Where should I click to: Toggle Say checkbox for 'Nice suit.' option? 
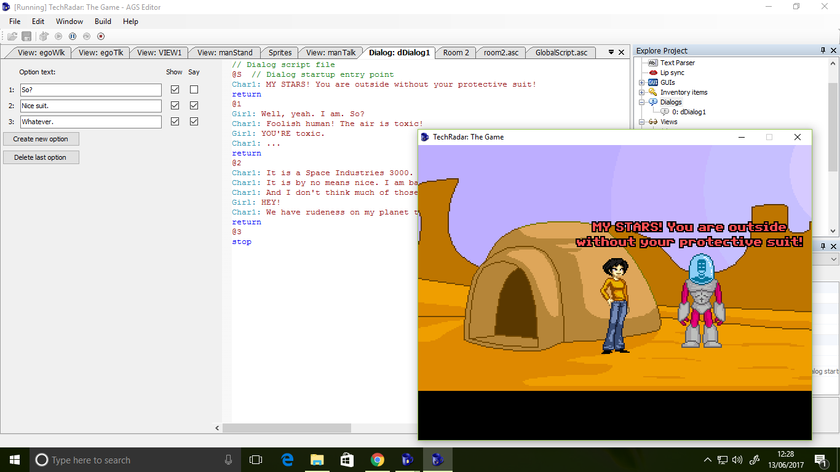tap(194, 106)
